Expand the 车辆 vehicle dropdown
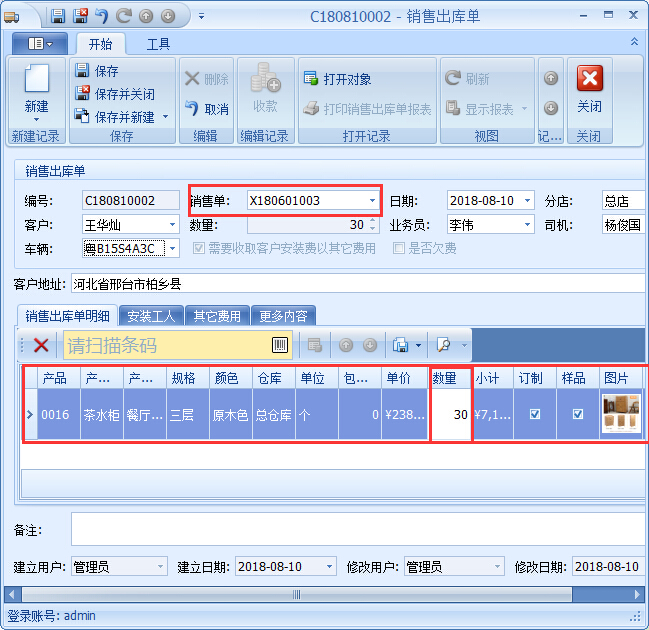This screenshot has width=649, height=630. [x=172, y=248]
